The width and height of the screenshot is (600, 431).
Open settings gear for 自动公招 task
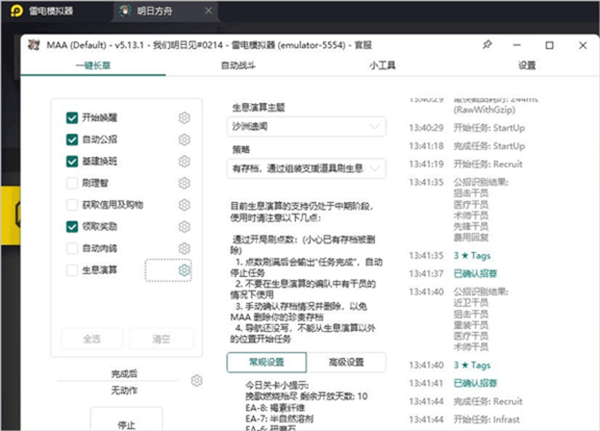(x=184, y=139)
